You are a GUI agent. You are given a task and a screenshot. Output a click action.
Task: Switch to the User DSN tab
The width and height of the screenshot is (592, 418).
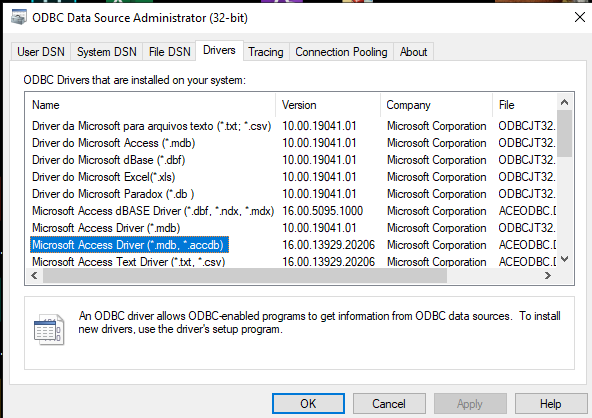(41, 52)
